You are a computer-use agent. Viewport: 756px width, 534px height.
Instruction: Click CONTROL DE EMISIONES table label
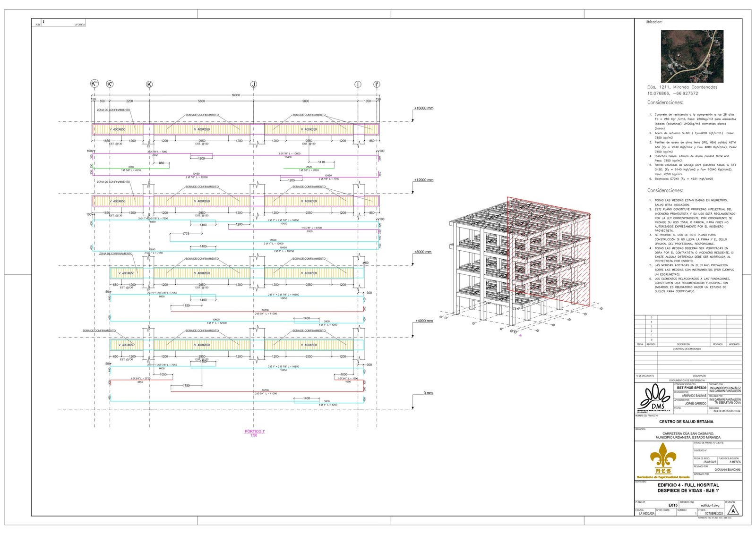[x=687, y=349]
